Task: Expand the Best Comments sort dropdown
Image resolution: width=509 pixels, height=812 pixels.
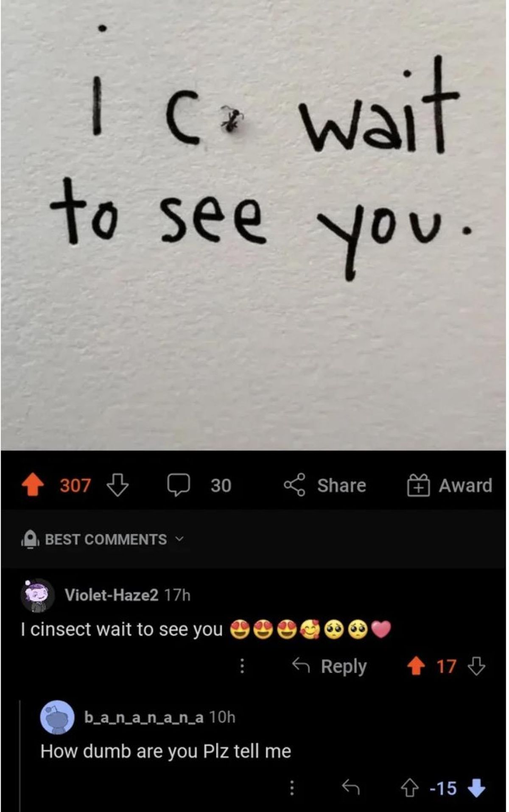Action: coord(103,539)
